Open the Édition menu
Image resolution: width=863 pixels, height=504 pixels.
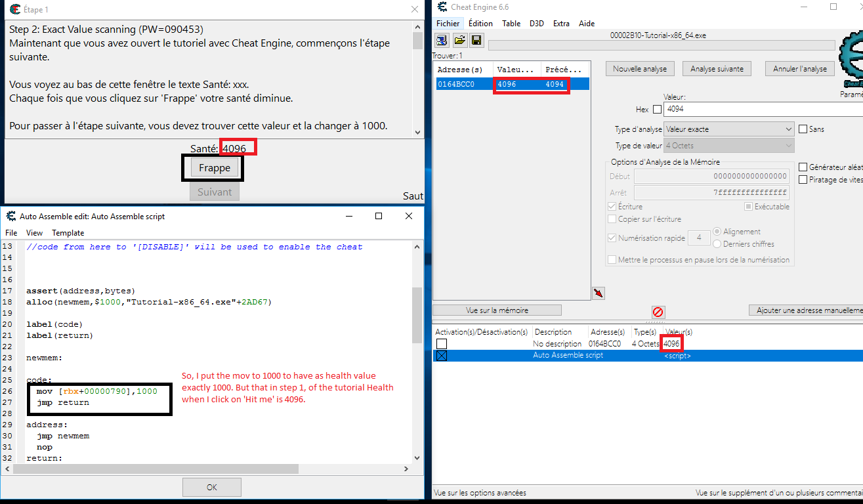[x=480, y=24]
